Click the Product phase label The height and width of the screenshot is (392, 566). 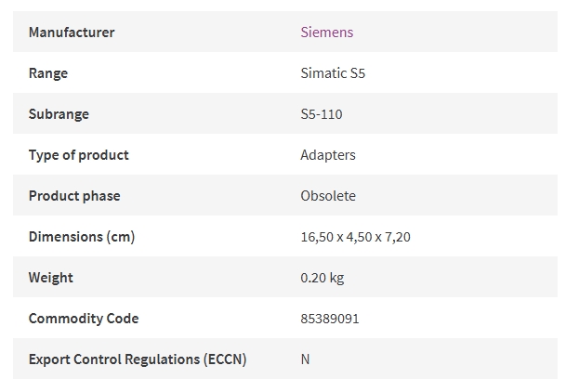(74, 196)
